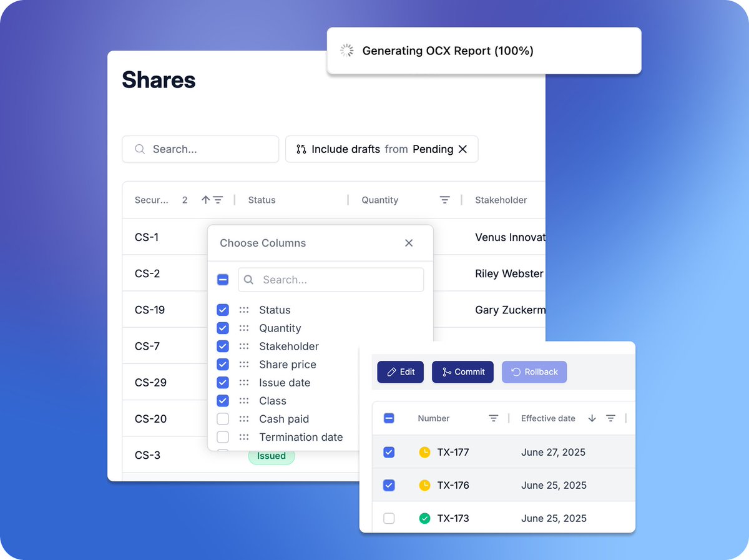Open the Effective date filter icon

610,418
